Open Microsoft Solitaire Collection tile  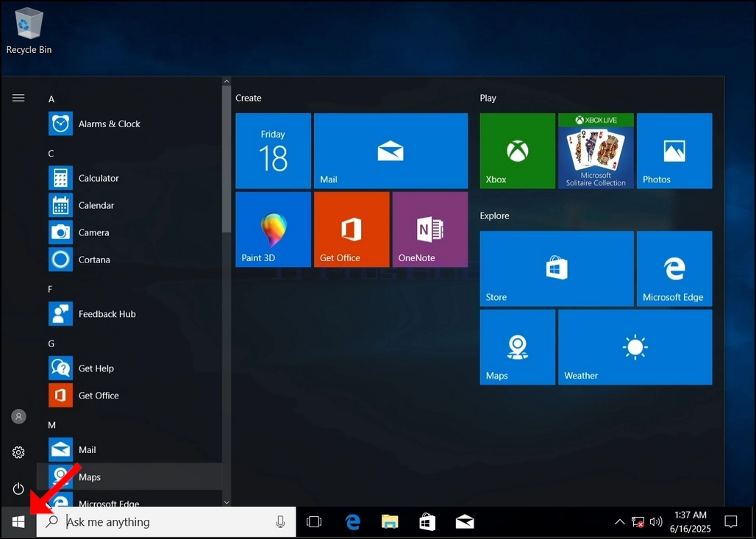[596, 151]
